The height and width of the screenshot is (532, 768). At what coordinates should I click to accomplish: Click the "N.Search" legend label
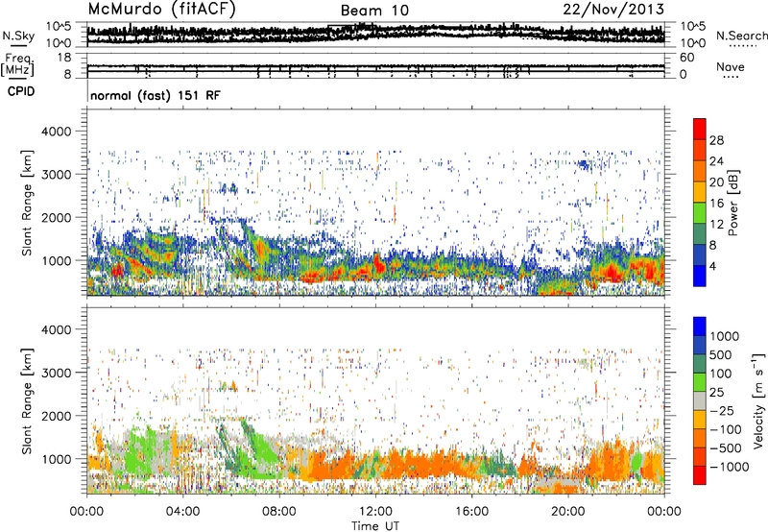coord(741,36)
